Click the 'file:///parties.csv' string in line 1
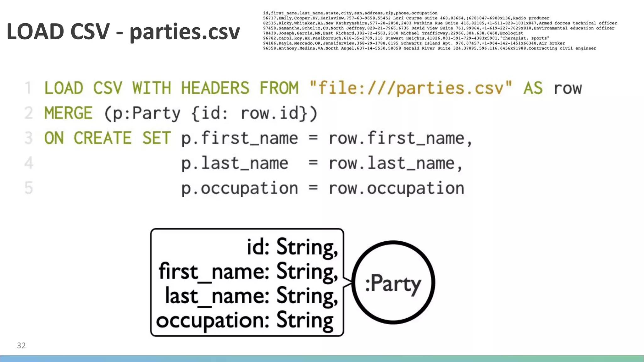The height and width of the screenshot is (362, 644). pos(411,88)
